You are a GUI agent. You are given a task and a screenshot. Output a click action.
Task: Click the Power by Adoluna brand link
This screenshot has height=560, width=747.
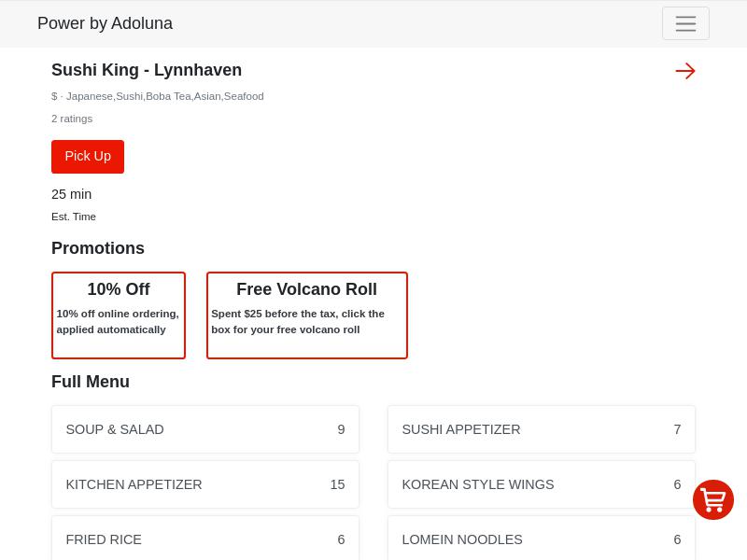click(x=105, y=23)
